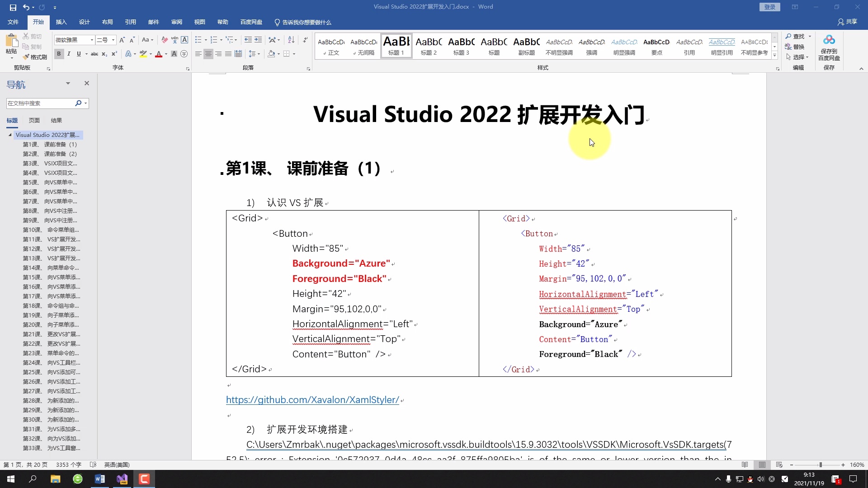Toggle bold formatting
Screen dimensions: 868x488
58,54
